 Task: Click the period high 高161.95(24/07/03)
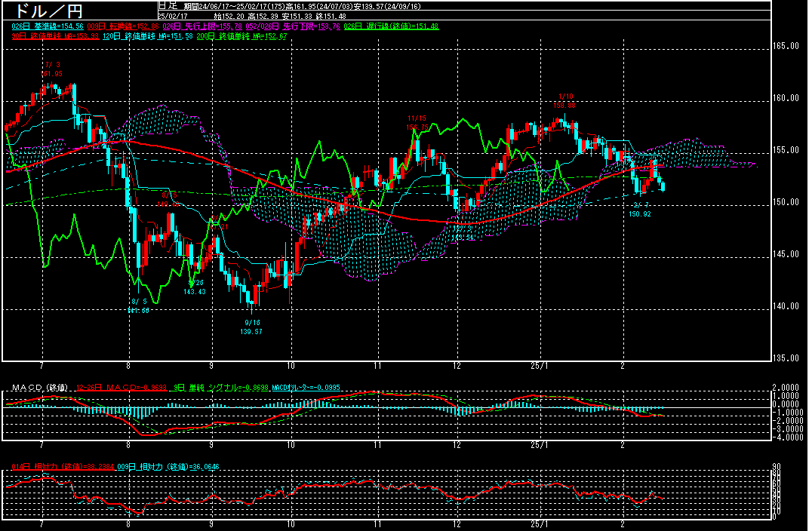319,6
